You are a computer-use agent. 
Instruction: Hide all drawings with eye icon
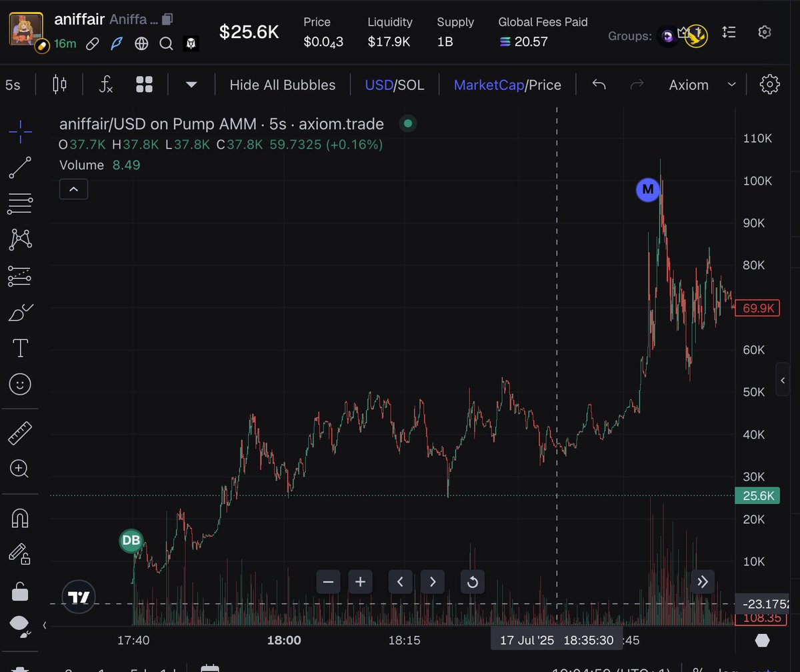(20, 625)
